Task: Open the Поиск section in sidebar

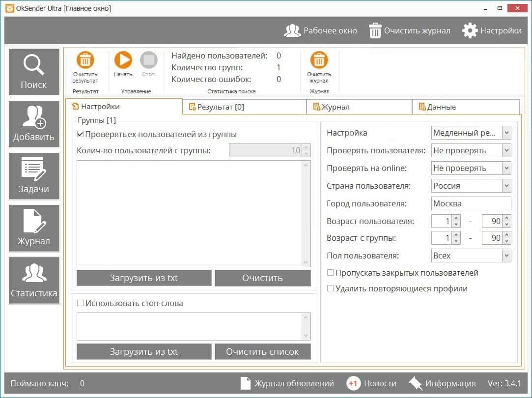Action: point(33,72)
